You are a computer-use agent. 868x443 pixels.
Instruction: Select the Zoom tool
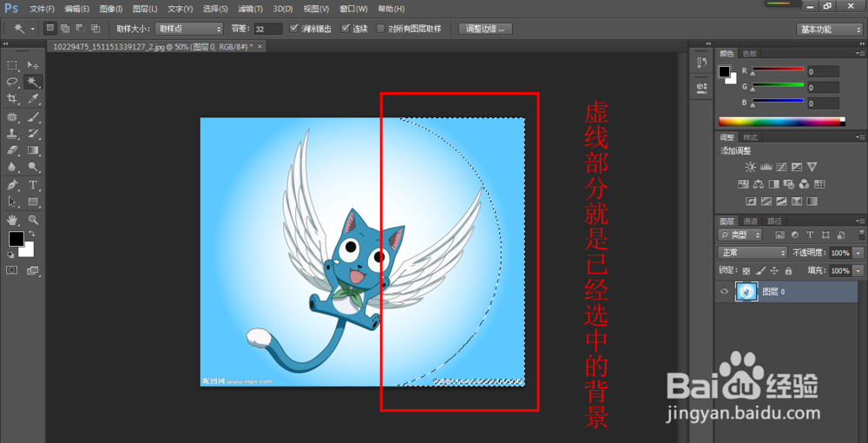pyautogui.click(x=33, y=220)
